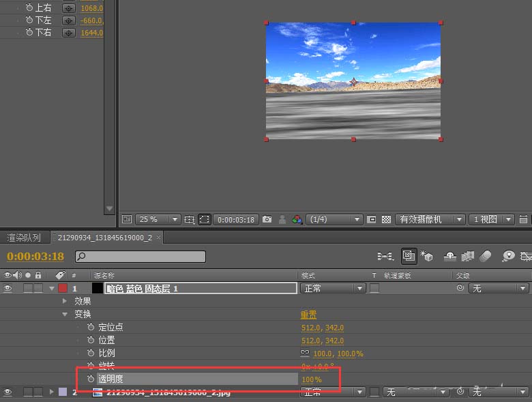This screenshot has width=532, height=402.
Task: Click the live update icon in timeline
Action: (x=409, y=256)
